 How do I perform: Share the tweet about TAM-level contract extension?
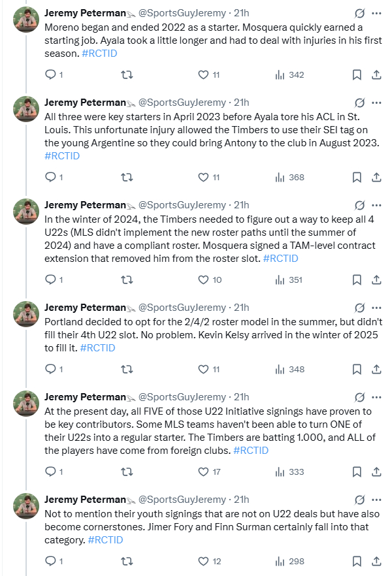(376, 280)
